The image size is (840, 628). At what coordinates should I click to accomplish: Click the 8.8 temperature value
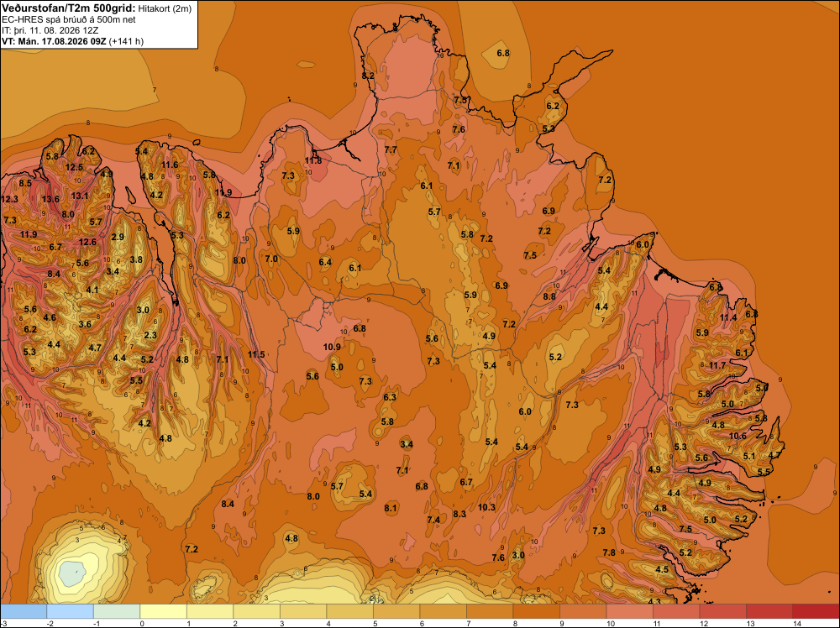coord(549,296)
